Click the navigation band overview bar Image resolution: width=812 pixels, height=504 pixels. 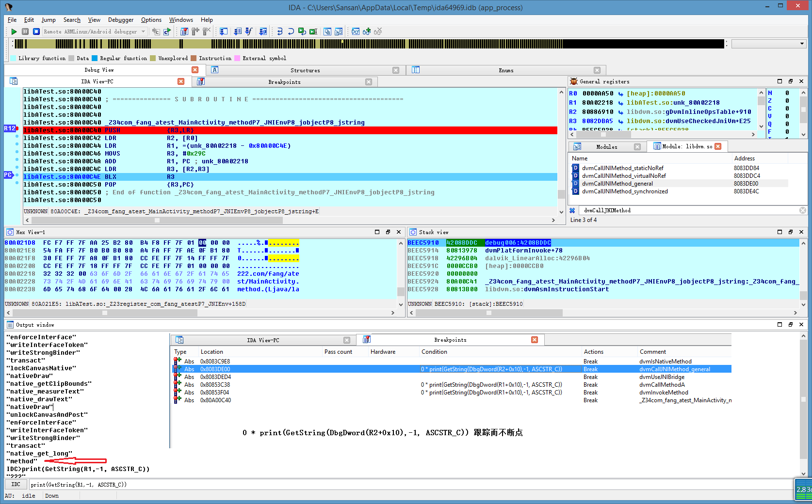coord(369,44)
